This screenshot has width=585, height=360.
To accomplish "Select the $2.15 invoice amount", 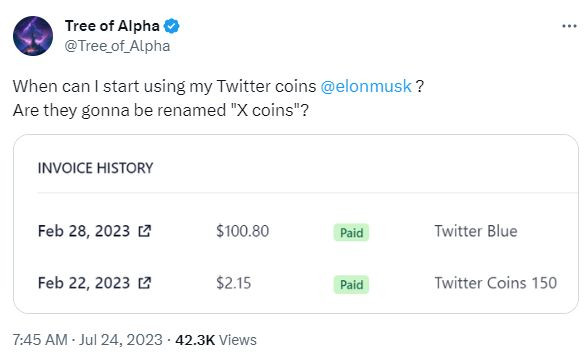I will coord(234,283).
